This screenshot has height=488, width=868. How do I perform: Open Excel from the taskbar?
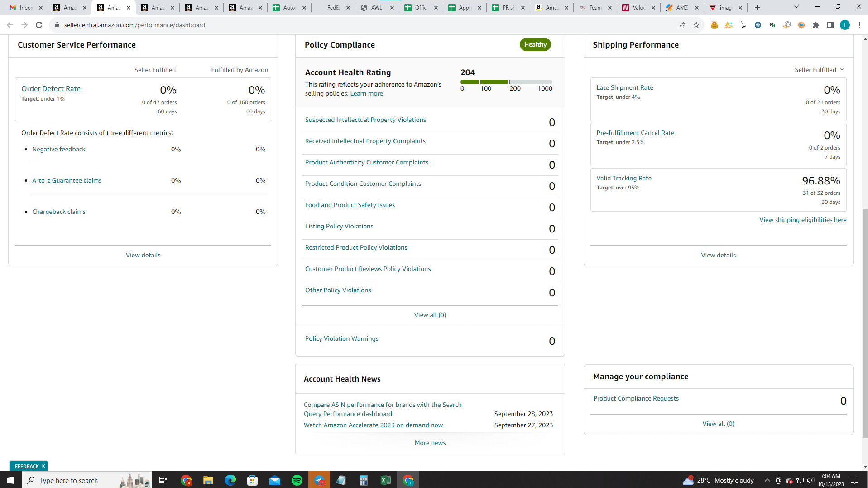tap(386, 480)
